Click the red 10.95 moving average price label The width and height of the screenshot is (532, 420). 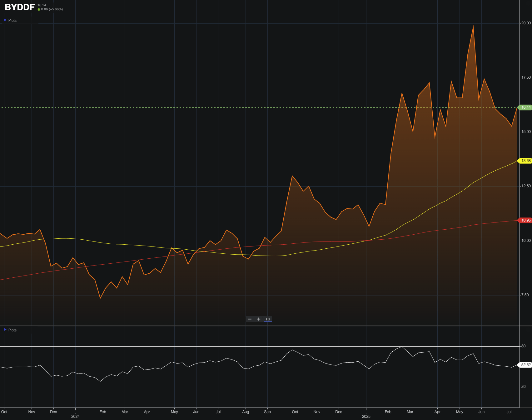525,220
